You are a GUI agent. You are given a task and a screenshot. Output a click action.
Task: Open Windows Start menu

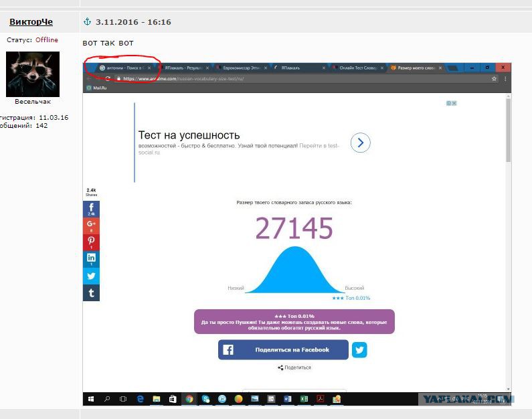point(91,399)
